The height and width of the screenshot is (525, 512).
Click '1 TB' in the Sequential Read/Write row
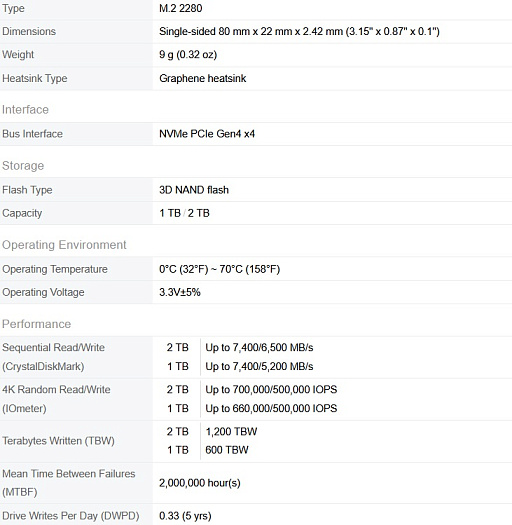[x=177, y=366]
